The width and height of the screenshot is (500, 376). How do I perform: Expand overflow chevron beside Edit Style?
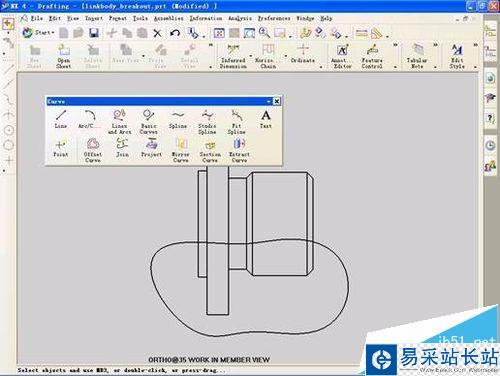(x=475, y=45)
